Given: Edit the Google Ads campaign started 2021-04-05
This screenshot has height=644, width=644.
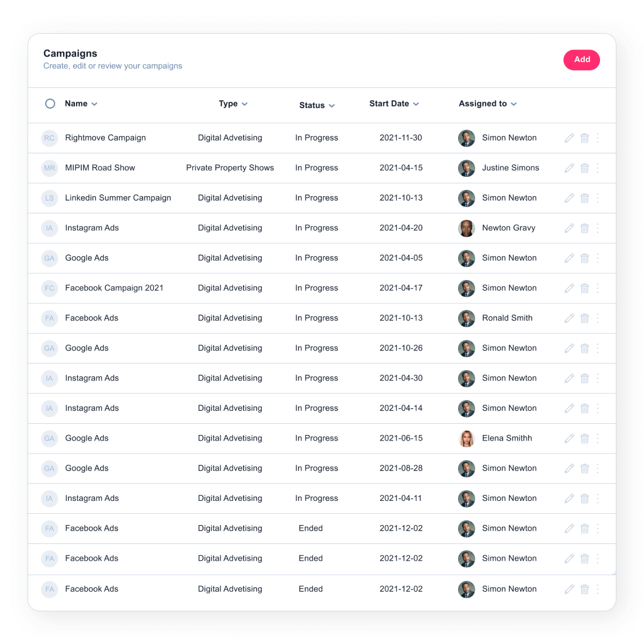Looking at the screenshot, I should pyautogui.click(x=569, y=258).
